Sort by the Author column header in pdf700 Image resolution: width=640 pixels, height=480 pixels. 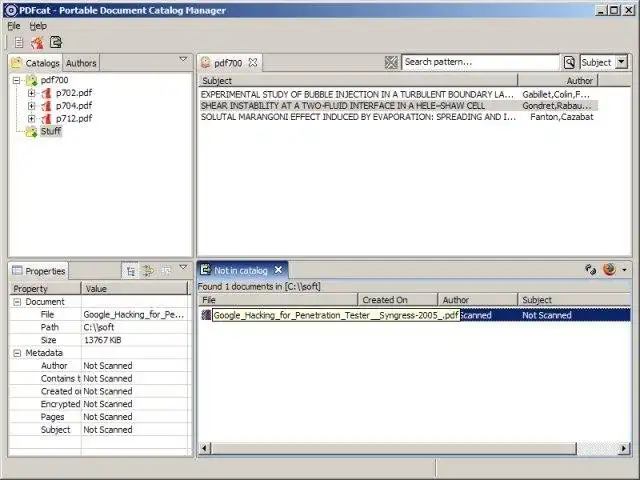click(558, 81)
